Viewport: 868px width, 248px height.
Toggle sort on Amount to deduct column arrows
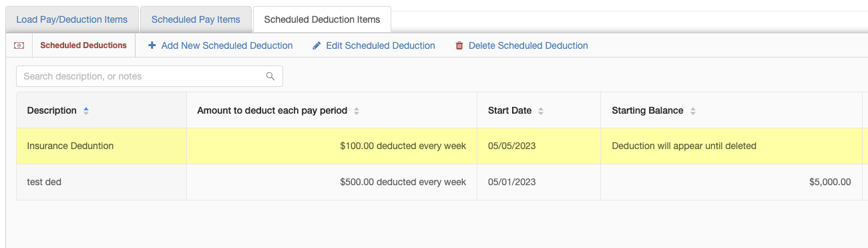coord(357,110)
